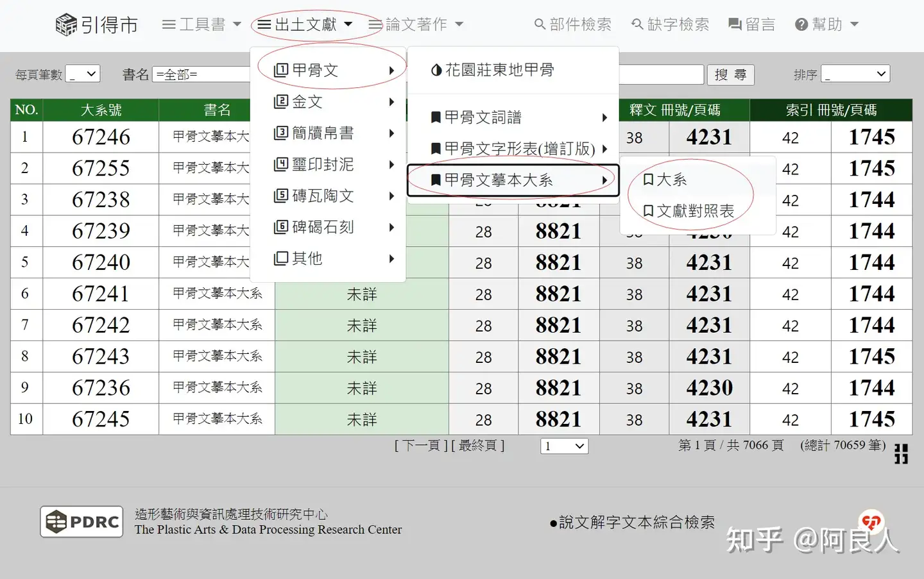Click the 大系號 column header
The height and width of the screenshot is (579, 924).
tap(101, 110)
